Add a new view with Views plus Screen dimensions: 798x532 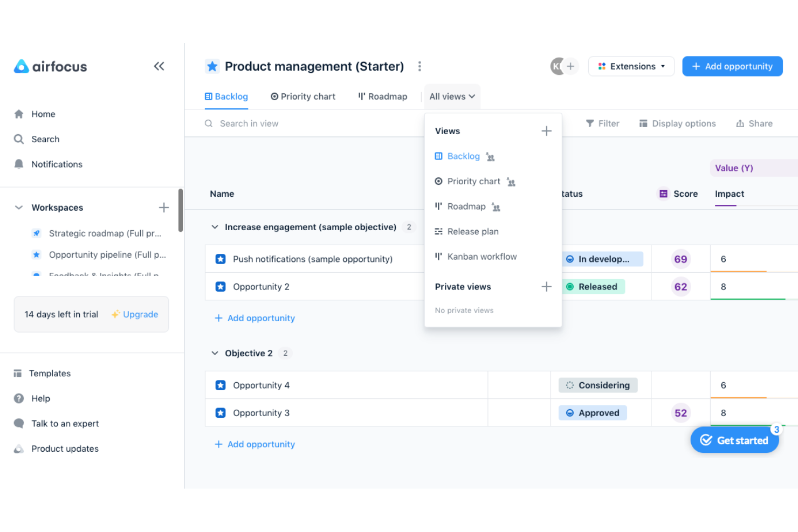(x=546, y=131)
